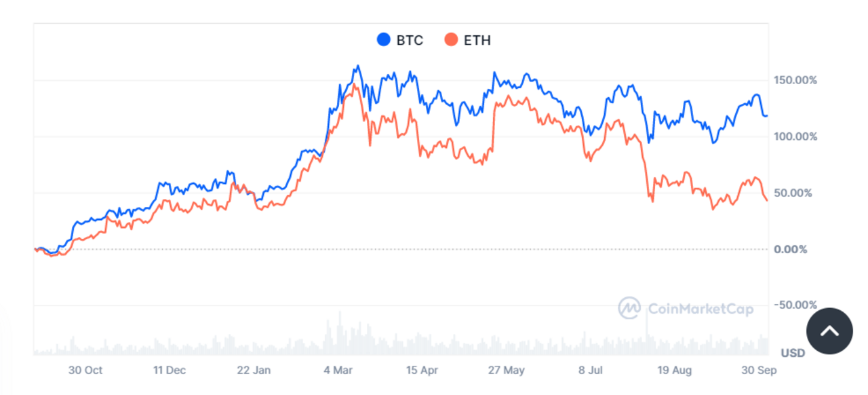
Task: Click the ETH legend text label
Action: (x=477, y=40)
